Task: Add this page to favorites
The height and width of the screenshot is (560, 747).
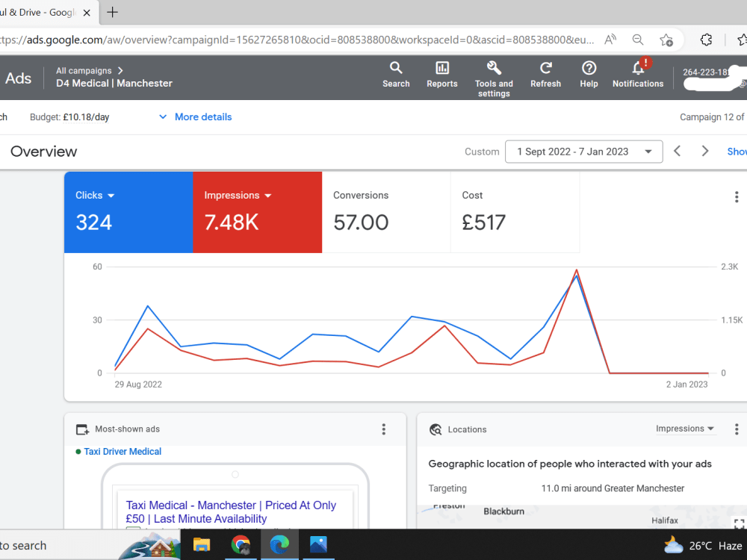Action: pyautogui.click(x=666, y=40)
